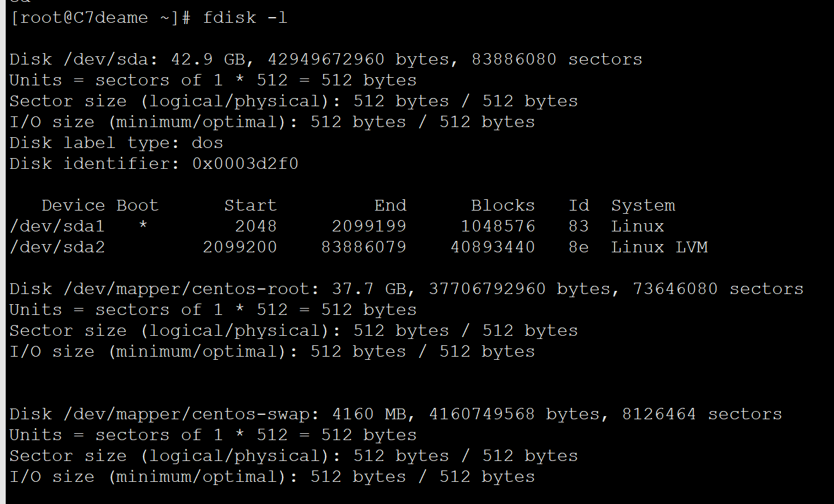
Task: Click the boot flag asterisk for sda1
Action: [143, 226]
